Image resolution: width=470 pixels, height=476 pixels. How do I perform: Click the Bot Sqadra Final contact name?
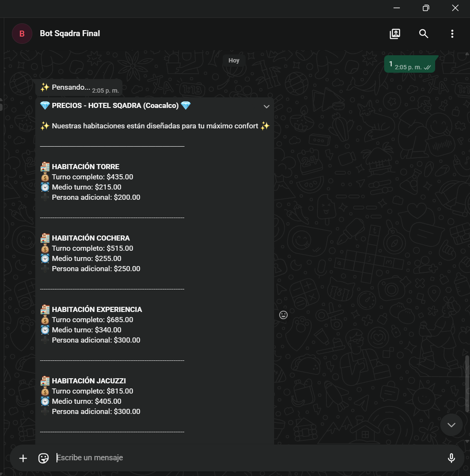click(x=70, y=34)
